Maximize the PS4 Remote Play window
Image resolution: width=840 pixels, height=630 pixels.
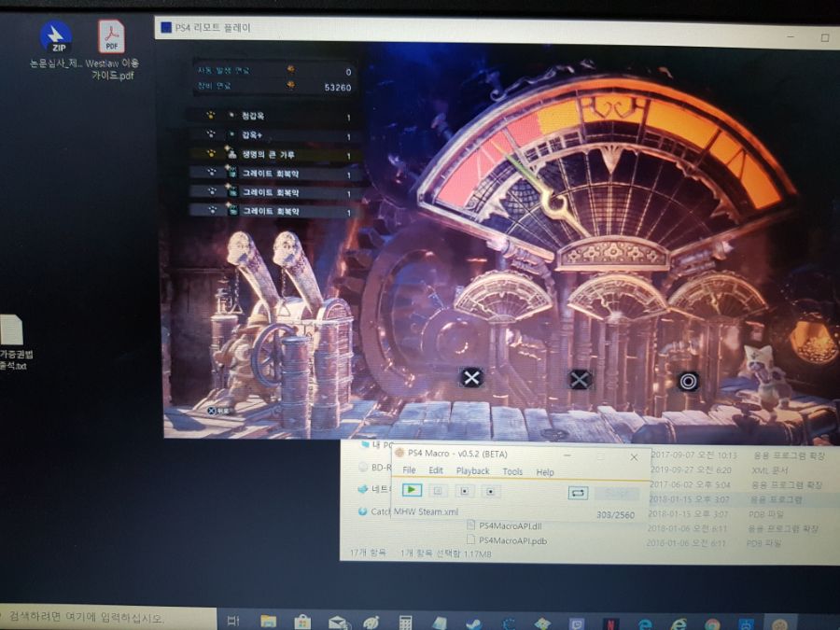[x=825, y=37]
